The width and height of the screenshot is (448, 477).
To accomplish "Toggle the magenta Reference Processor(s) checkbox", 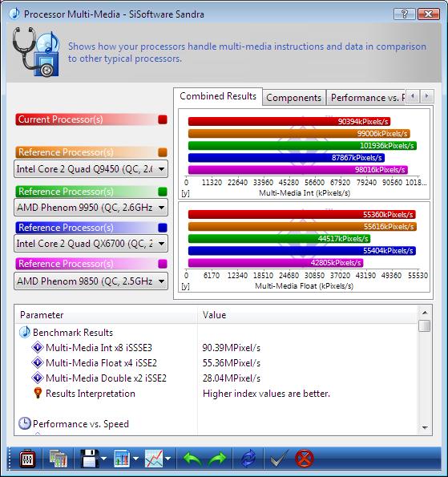I will click(x=163, y=264).
